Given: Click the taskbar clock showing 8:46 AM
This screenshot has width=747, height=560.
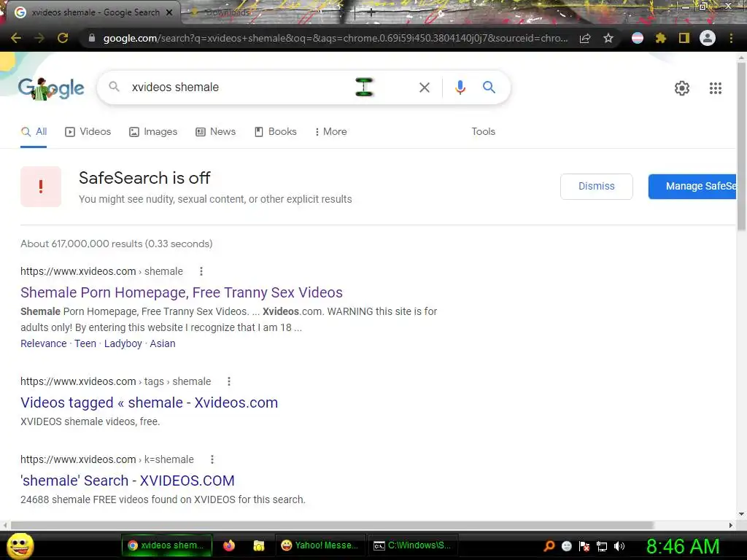Looking at the screenshot, I should (x=683, y=546).
